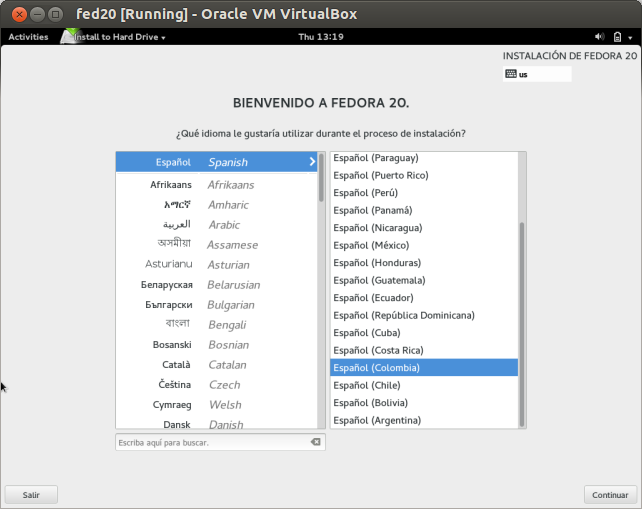The height and width of the screenshot is (509, 642).
Task: Open Activities overview
Action: click(x=28, y=37)
